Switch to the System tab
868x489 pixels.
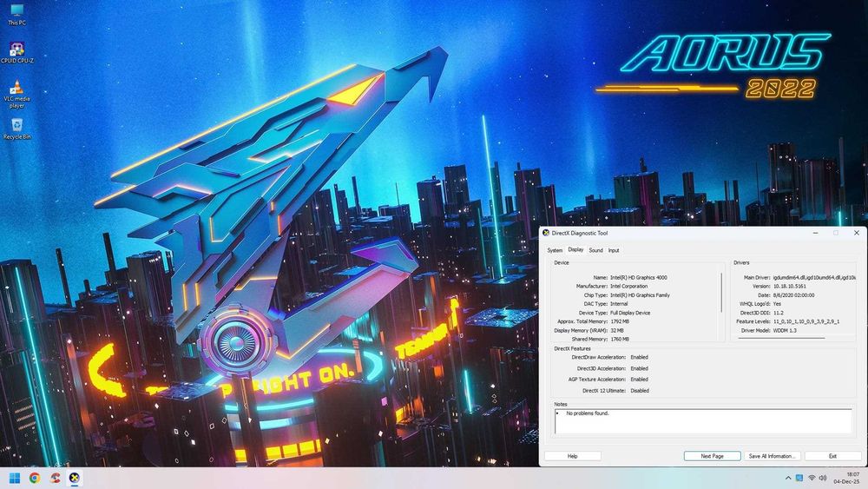(x=555, y=250)
